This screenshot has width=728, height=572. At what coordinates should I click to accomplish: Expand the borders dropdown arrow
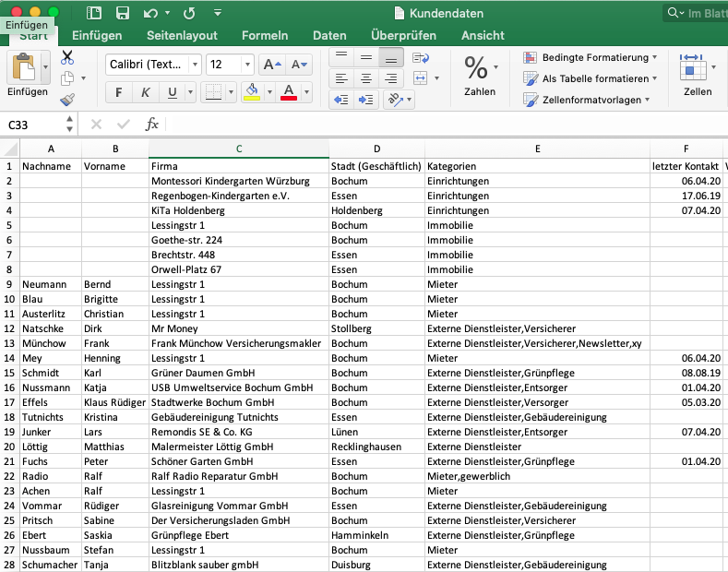231,92
